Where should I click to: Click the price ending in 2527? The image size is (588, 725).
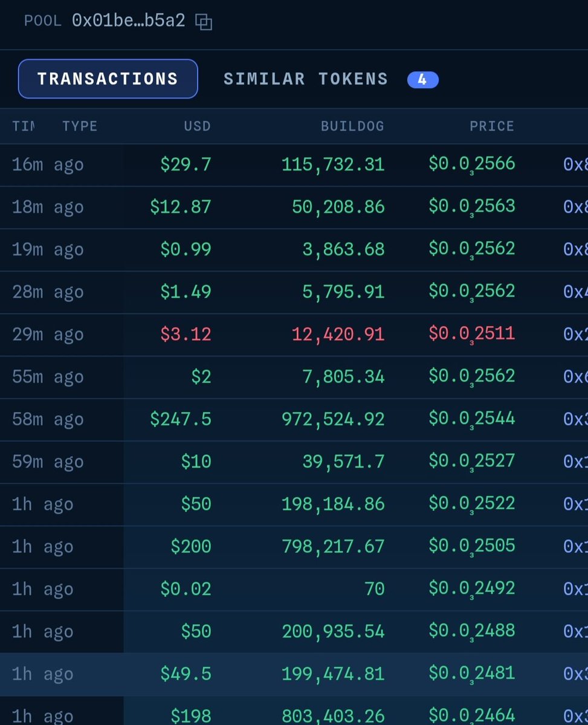[472, 462]
